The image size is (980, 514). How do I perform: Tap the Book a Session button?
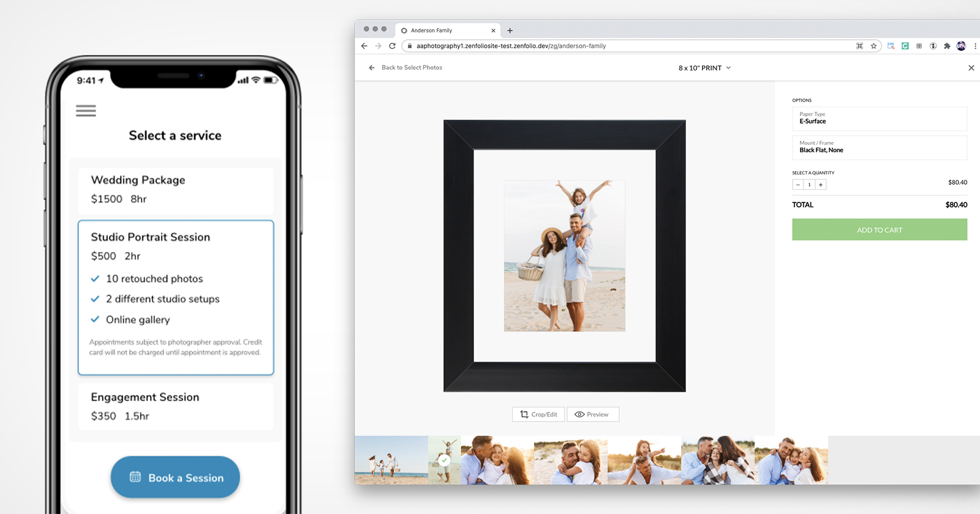point(175,477)
